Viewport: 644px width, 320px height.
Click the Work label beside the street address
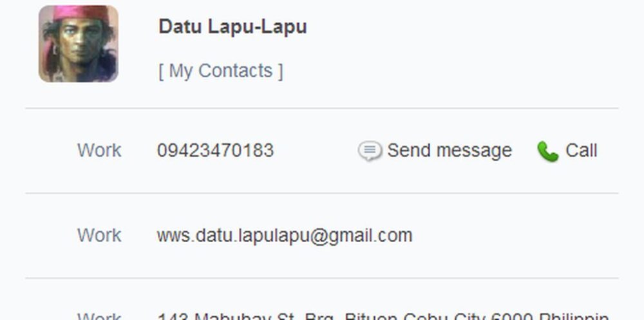click(x=99, y=317)
